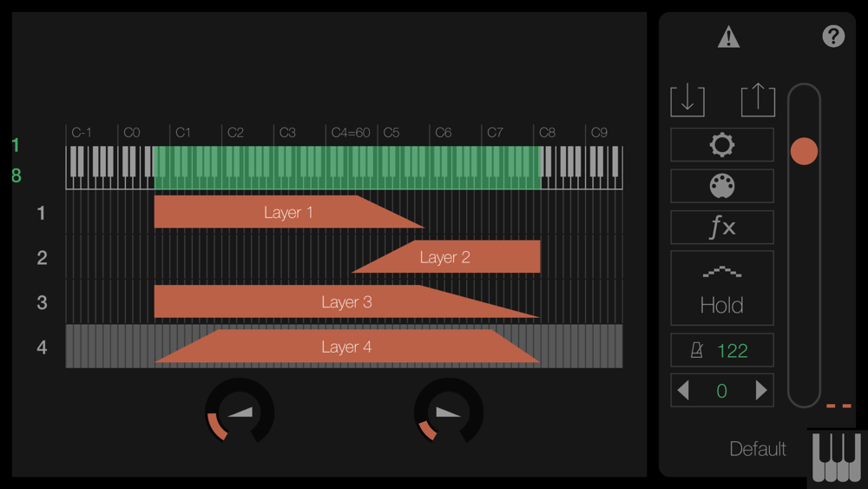Viewport: 868px width, 489px height.
Task: Open the warning triangle alert icon
Action: tap(728, 37)
